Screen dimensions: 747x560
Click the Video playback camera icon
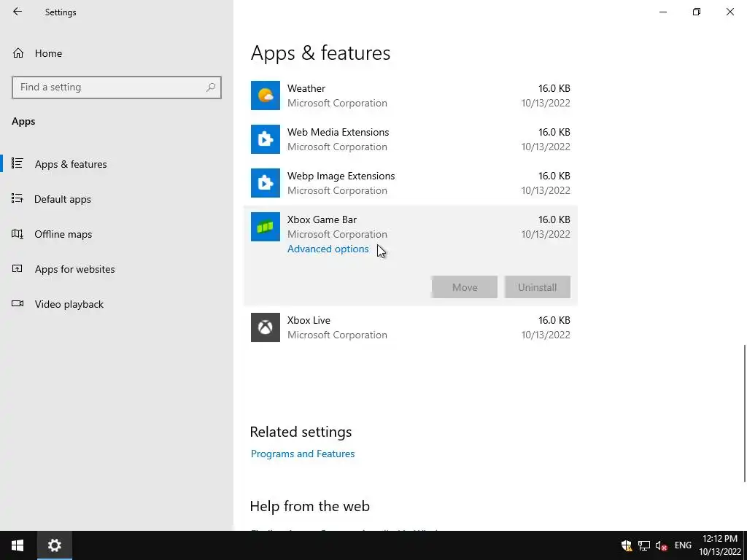tap(18, 303)
